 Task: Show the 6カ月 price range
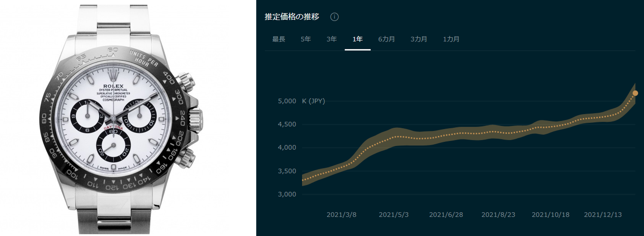387,39
